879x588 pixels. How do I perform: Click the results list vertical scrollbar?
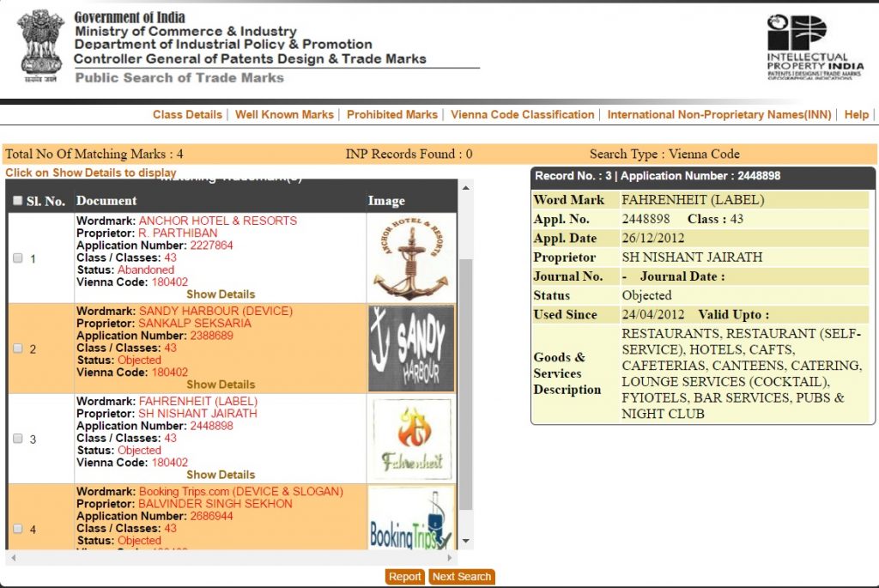466,386
